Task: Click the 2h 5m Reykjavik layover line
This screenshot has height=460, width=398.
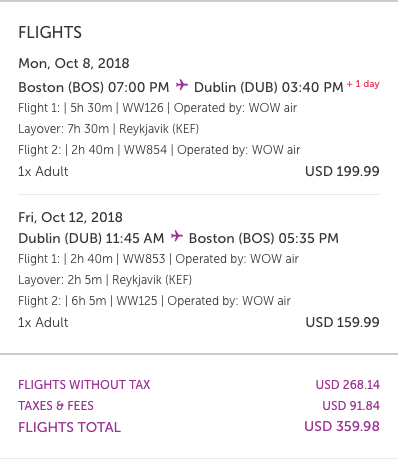Action: (x=105, y=280)
